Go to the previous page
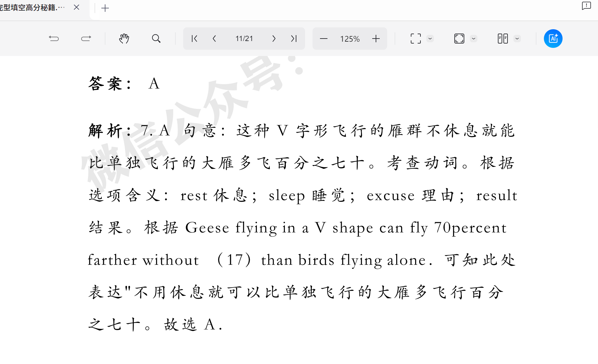This screenshot has height=364, width=598. [x=214, y=39]
